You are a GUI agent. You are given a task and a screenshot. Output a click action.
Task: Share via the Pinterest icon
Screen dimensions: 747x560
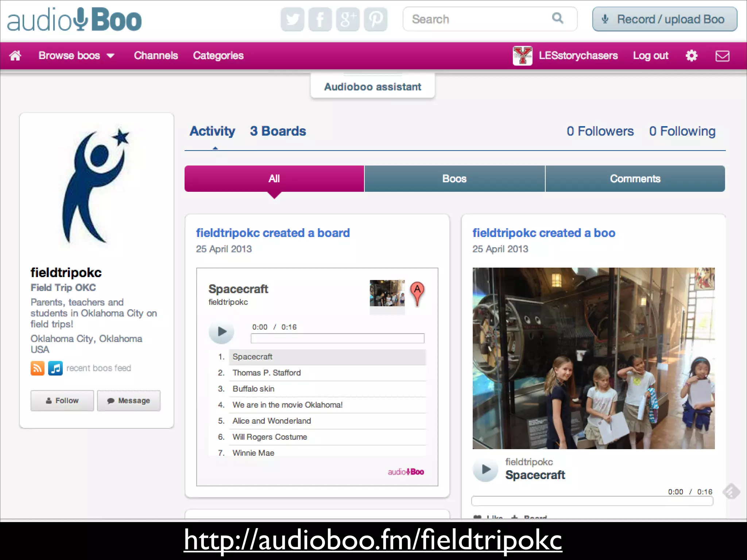[x=375, y=19]
